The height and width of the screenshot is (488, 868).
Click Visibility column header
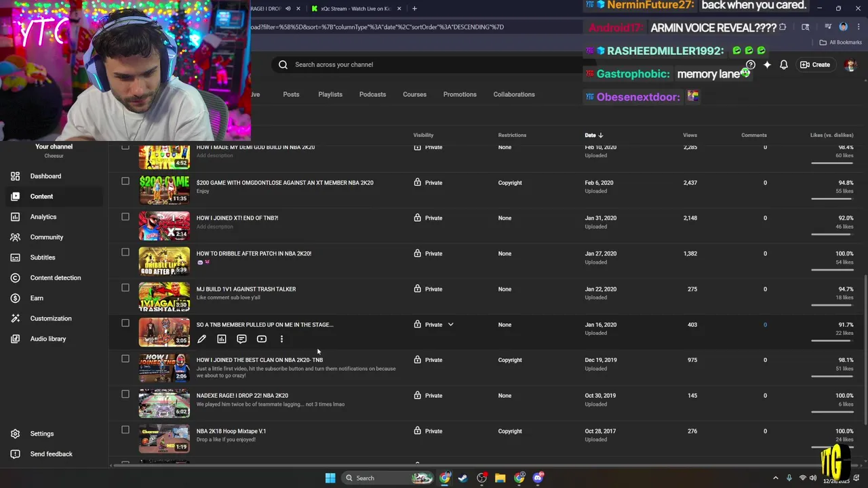pos(423,135)
